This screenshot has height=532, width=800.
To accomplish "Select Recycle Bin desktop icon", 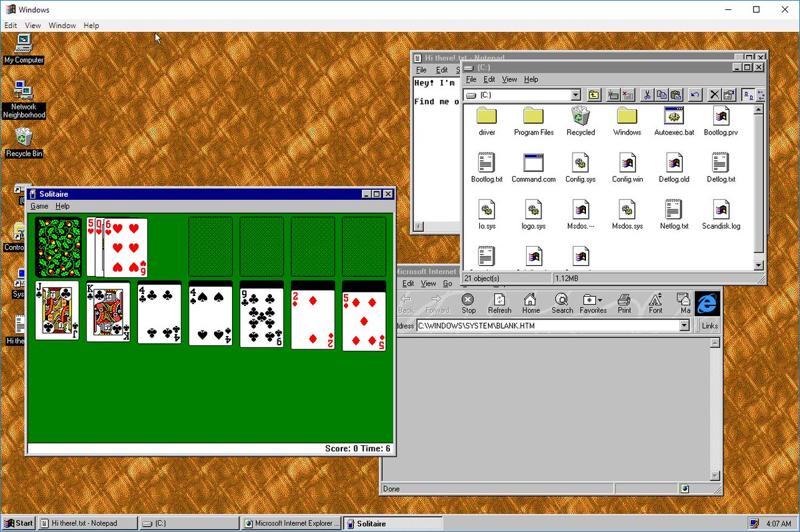I will click(x=24, y=142).
